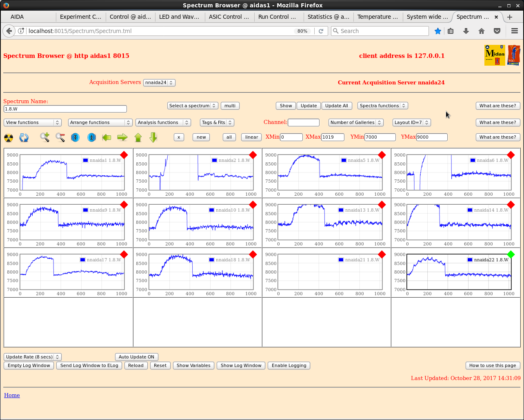Click How to use this page
The image size is (524, 420).
[x=493, y=365]
